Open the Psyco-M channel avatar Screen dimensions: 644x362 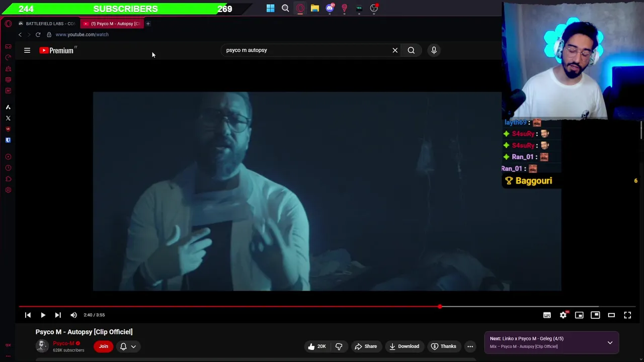coord(42,346)
